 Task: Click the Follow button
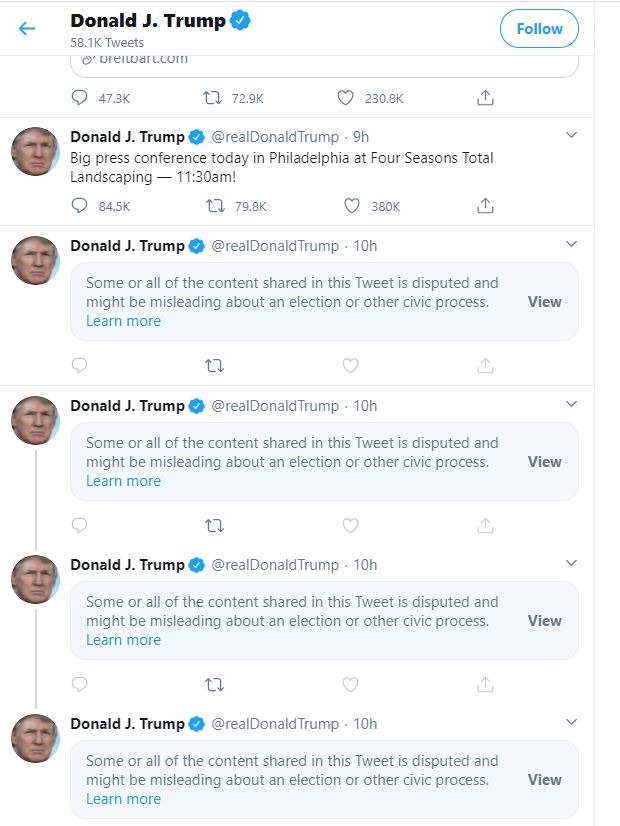point(539,29)
